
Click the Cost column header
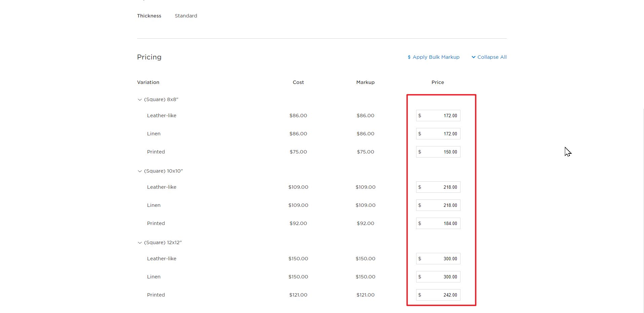click(298, 82)
